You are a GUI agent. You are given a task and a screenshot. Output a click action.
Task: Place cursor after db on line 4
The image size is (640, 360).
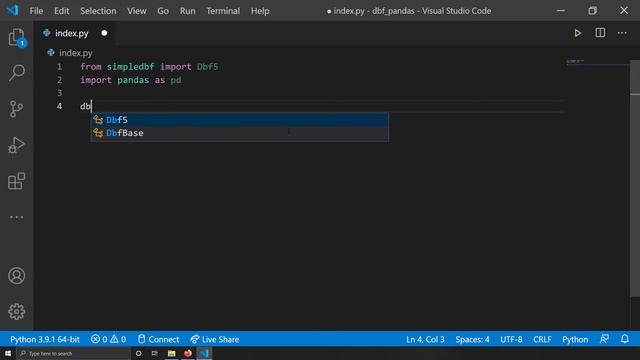point(91,107)
